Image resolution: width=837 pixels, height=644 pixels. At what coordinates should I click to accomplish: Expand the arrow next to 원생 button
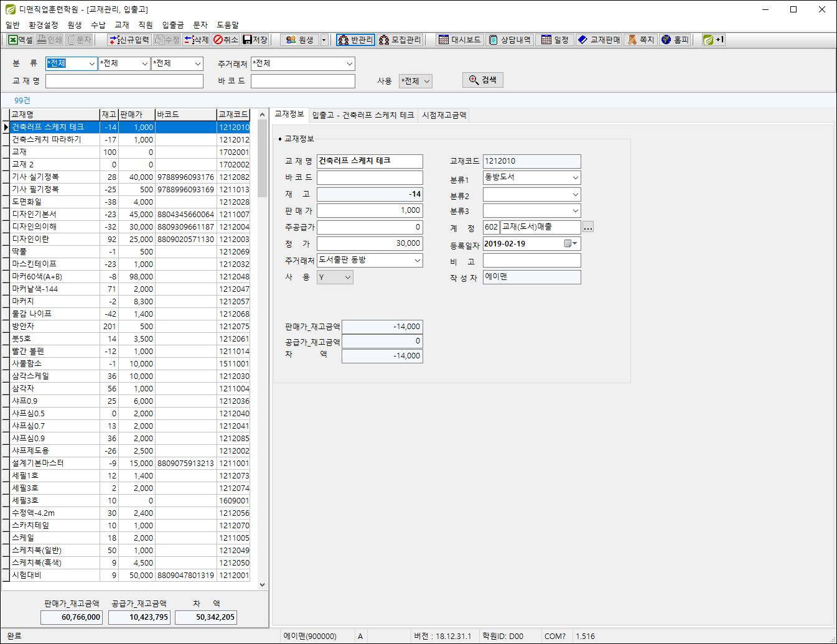pyautogui.click(x=324, y=40)
